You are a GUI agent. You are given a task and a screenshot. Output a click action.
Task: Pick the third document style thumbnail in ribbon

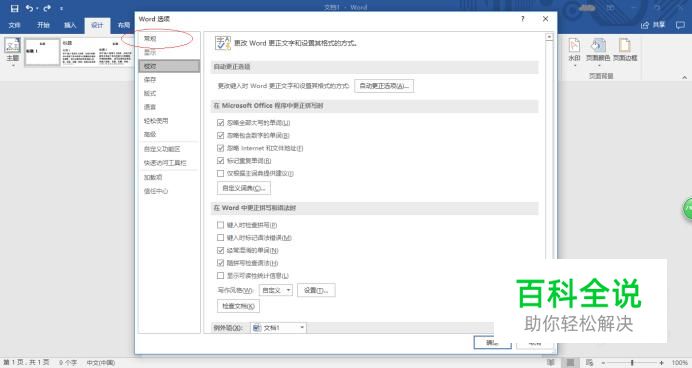(x=115, y=52)
